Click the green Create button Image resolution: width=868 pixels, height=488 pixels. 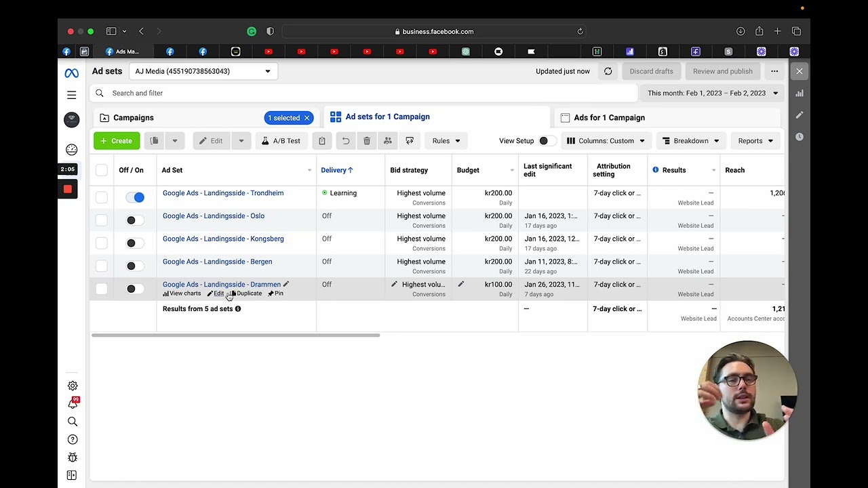pyautogui.click(x=117, y=141)
